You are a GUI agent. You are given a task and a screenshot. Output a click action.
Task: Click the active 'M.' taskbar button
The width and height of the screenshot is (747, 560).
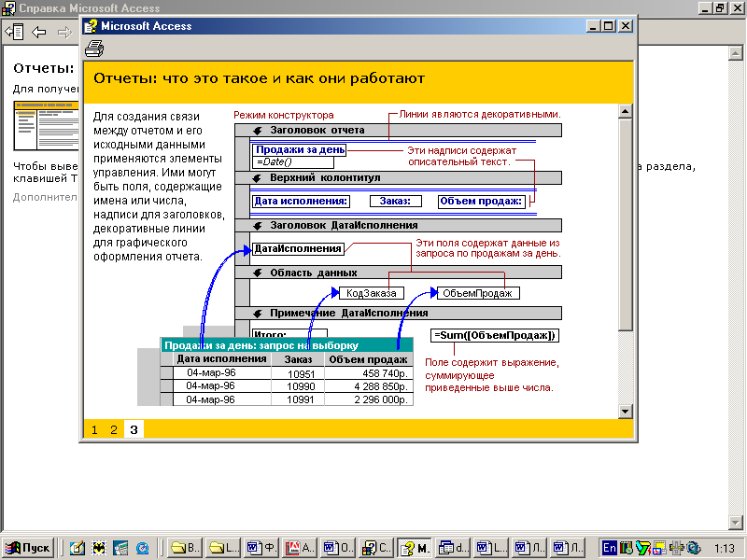click(415, 548)
